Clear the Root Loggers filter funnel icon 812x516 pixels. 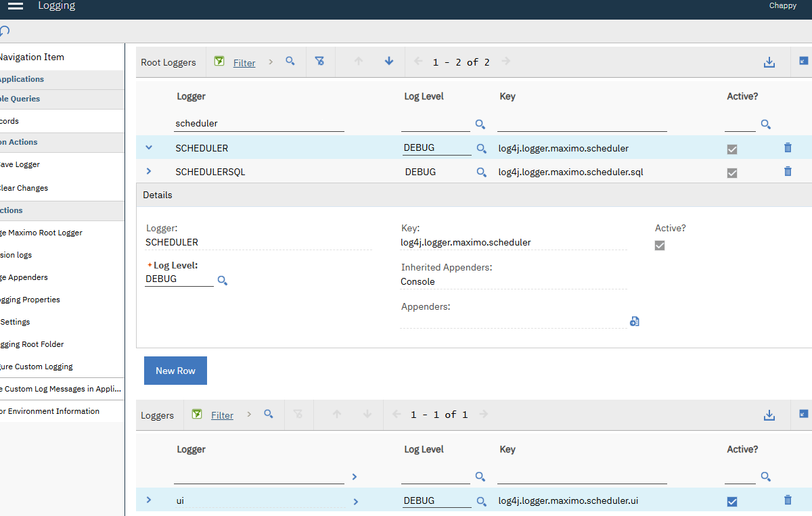[320, 61]
